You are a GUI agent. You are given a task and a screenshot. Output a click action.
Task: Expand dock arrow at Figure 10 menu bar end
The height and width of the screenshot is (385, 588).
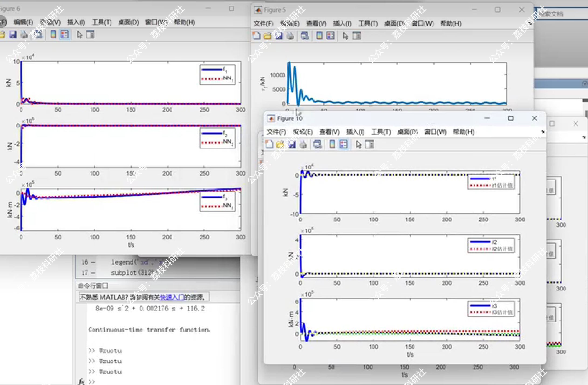(x=542, y=132)
